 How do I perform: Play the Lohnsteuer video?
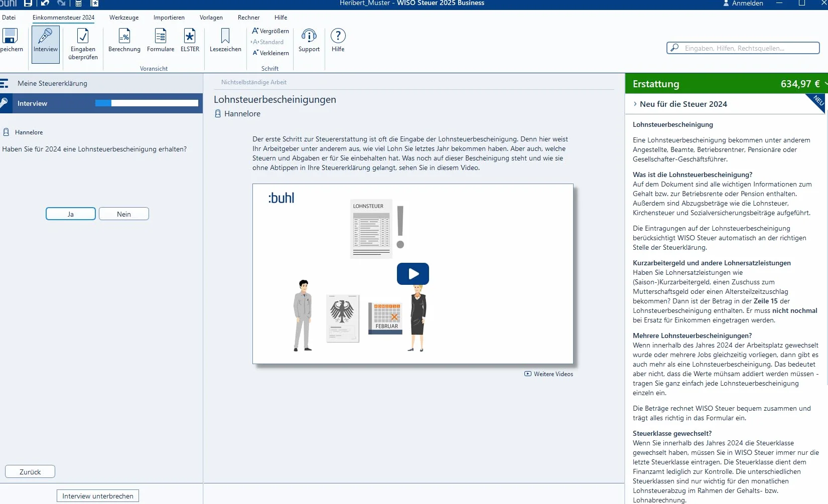coord(413,274)
